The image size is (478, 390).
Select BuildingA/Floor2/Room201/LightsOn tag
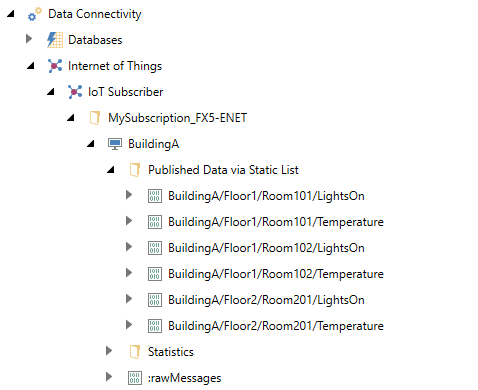tap(266, 300)
